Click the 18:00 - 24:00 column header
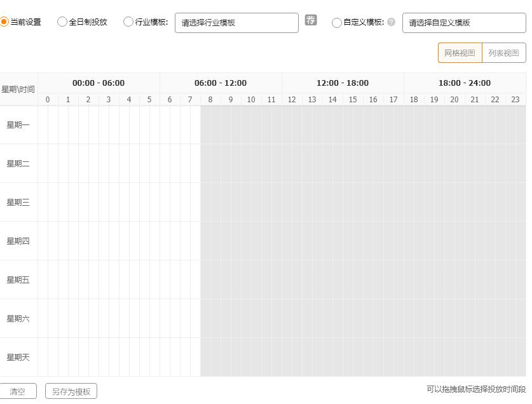This screenshot has height=404, width=532. [465, 83]
